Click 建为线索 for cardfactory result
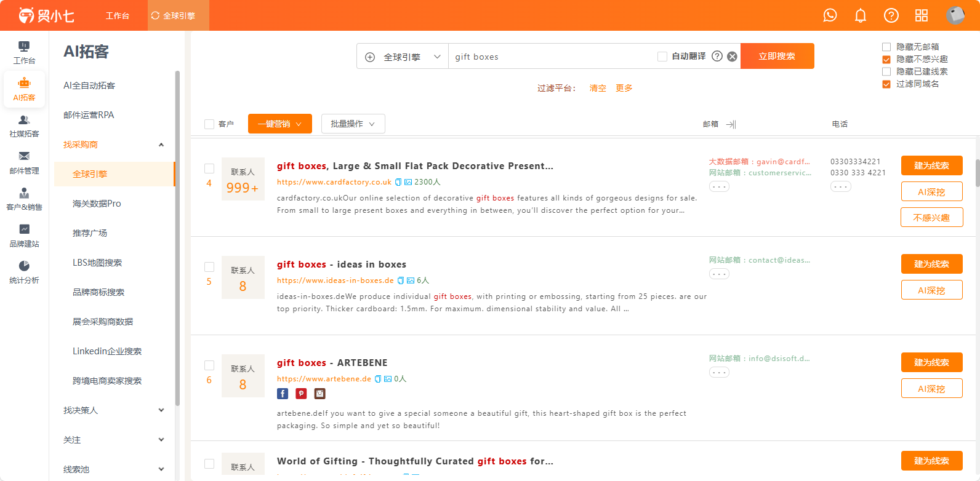 click(932, 165)
